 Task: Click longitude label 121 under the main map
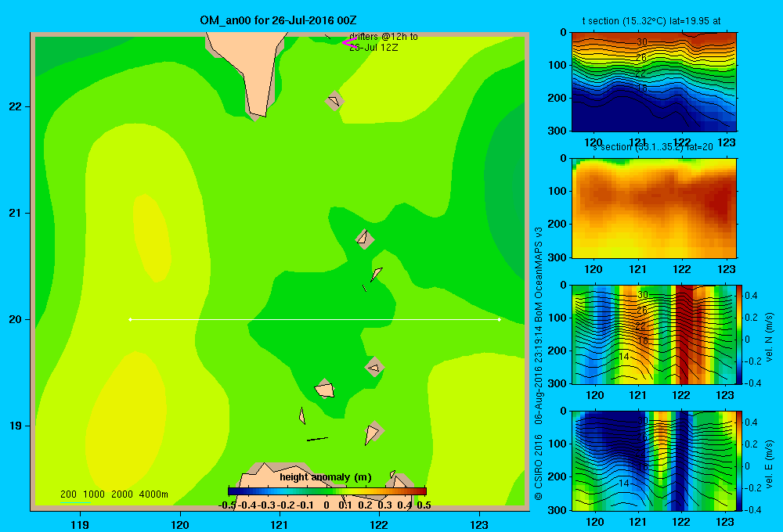280,524
